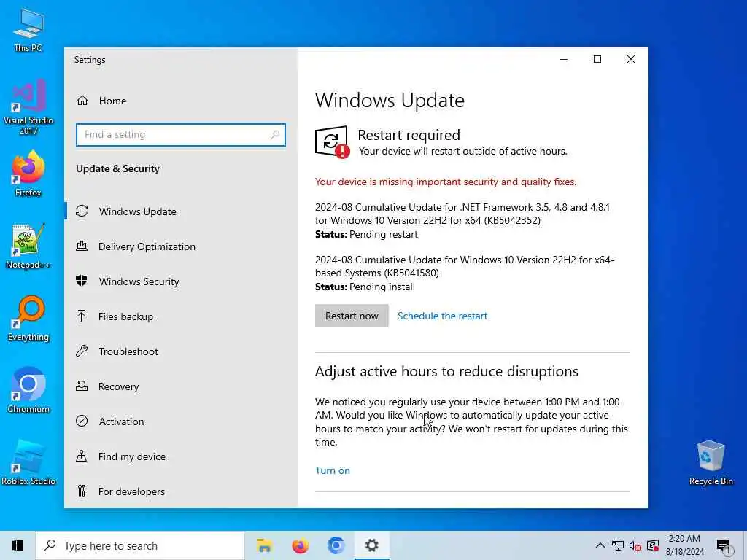Maximize the Settings window
The width and height of the screenshot is (747, 560).
[x=597, y=59]
